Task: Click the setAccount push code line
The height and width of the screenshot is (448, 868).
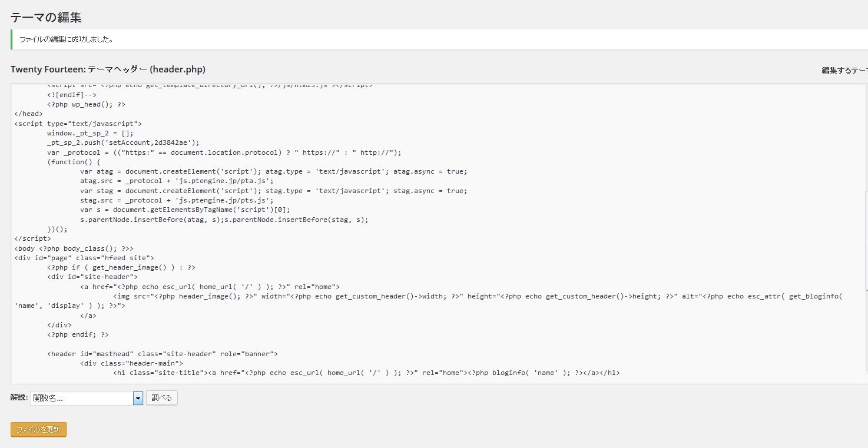Action: click(123, 142)
